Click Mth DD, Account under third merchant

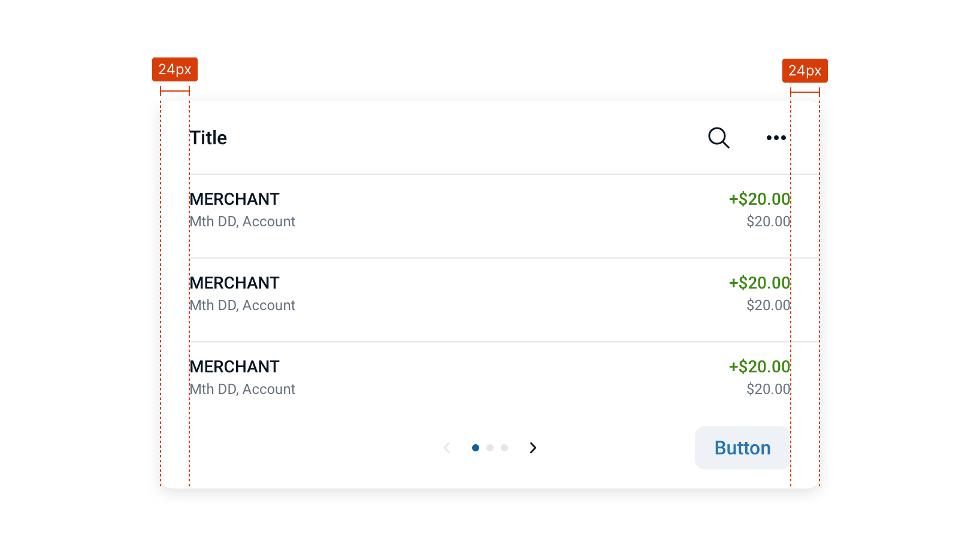coord(243,389)
